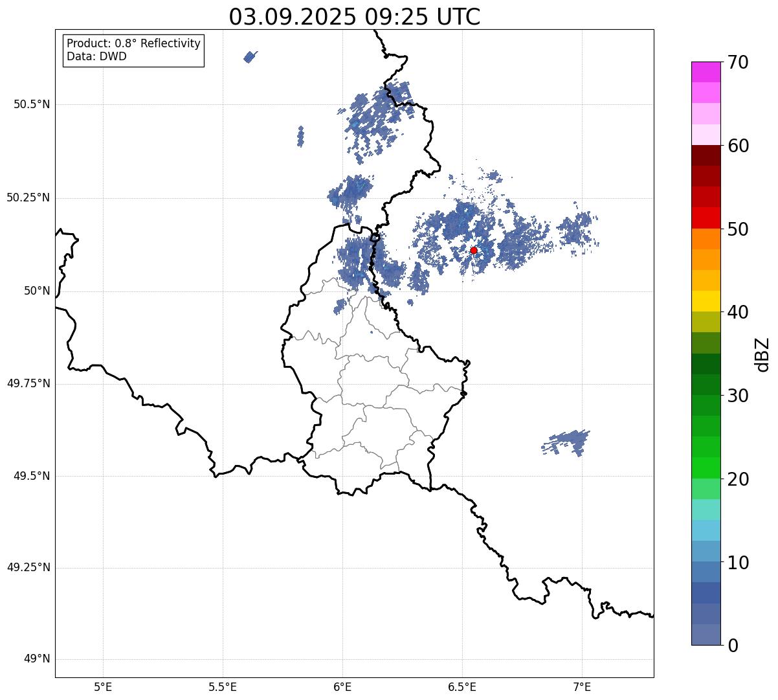
Task: Click the 50.5°N latitude tick label
Action: click(32, 104)
